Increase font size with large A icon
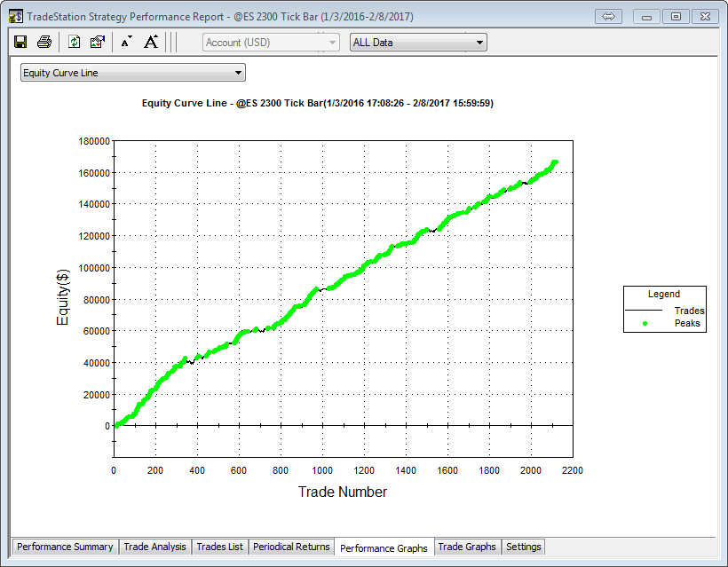The image size is (728, 567). 151,42
